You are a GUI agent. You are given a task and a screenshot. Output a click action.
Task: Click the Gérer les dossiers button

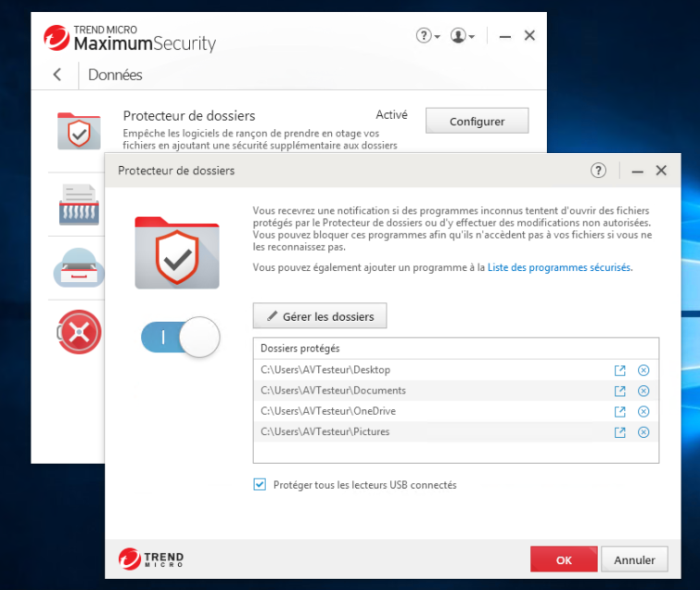point(320,315)
